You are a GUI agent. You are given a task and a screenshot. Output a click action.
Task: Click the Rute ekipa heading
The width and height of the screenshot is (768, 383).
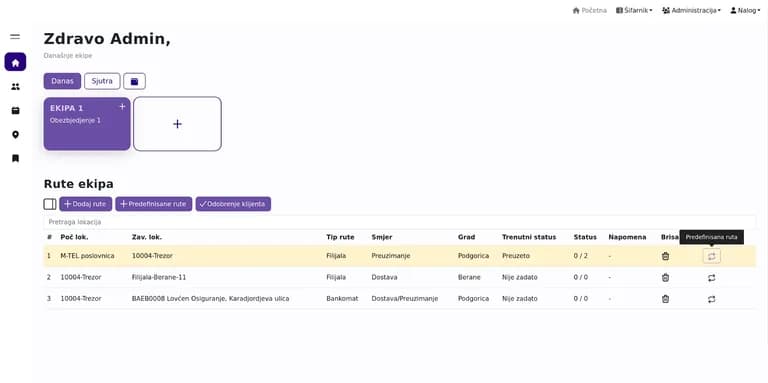pyautogui.click(x=79, y=184)
